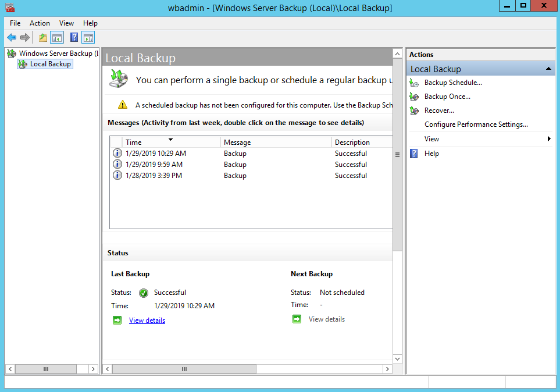
Task: Collapse the Local Backup actions section
Action: click(x=548, y=69)
